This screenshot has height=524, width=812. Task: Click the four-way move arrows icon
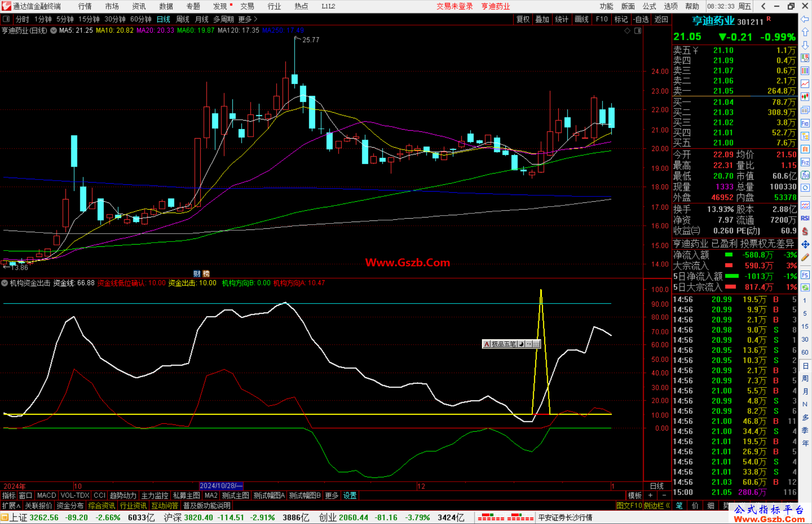[x=805, y=245]
